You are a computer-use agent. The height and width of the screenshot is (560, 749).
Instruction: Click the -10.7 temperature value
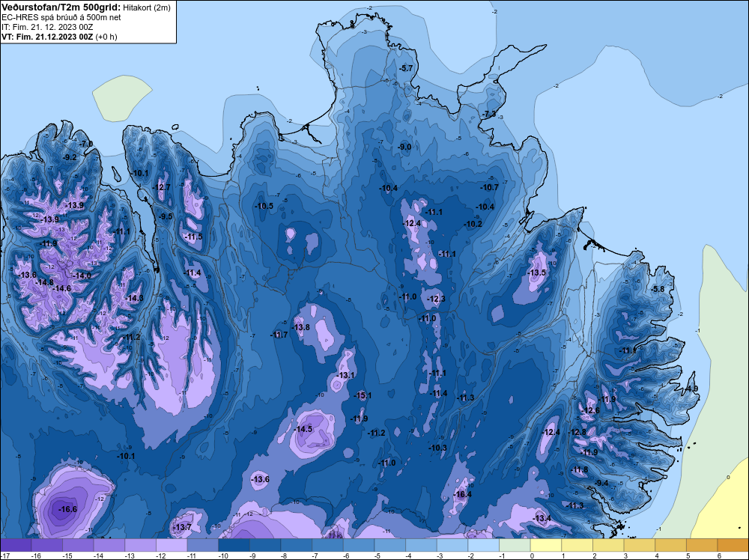489,187
